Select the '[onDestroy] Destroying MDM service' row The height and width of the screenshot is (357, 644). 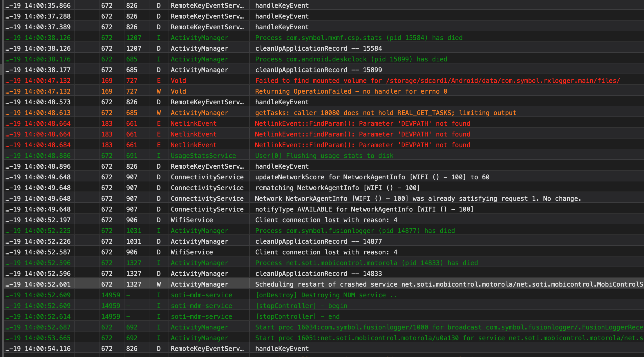[x=326, y=295]
